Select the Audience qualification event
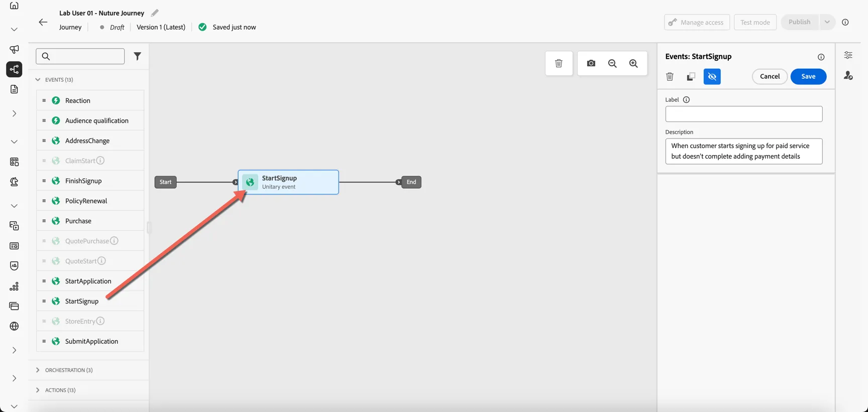868x412 pixels. 90,120
